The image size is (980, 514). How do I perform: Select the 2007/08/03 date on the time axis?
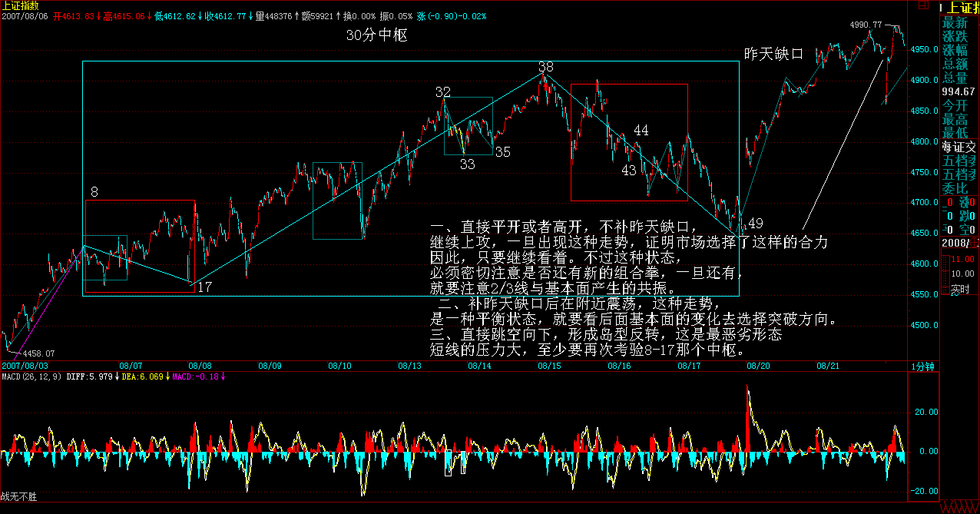click(25, 366)
